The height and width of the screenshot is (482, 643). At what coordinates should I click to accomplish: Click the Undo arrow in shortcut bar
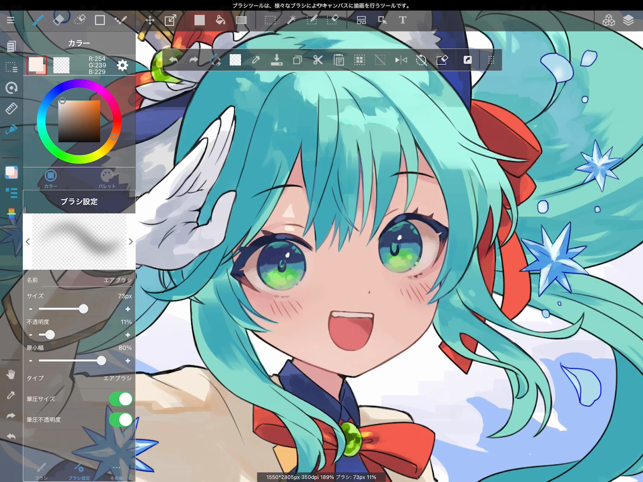pyautogui.click(x=173, y=60)
